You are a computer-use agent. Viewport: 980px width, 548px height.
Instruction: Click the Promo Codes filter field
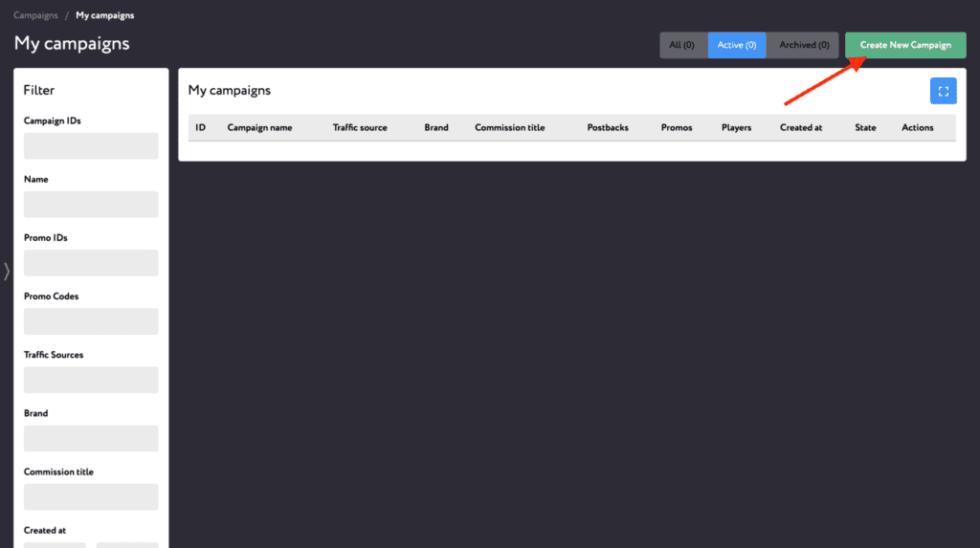(91, 321)
